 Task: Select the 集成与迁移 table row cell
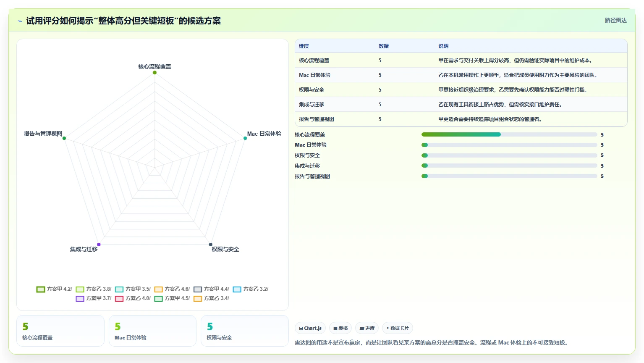312,105
